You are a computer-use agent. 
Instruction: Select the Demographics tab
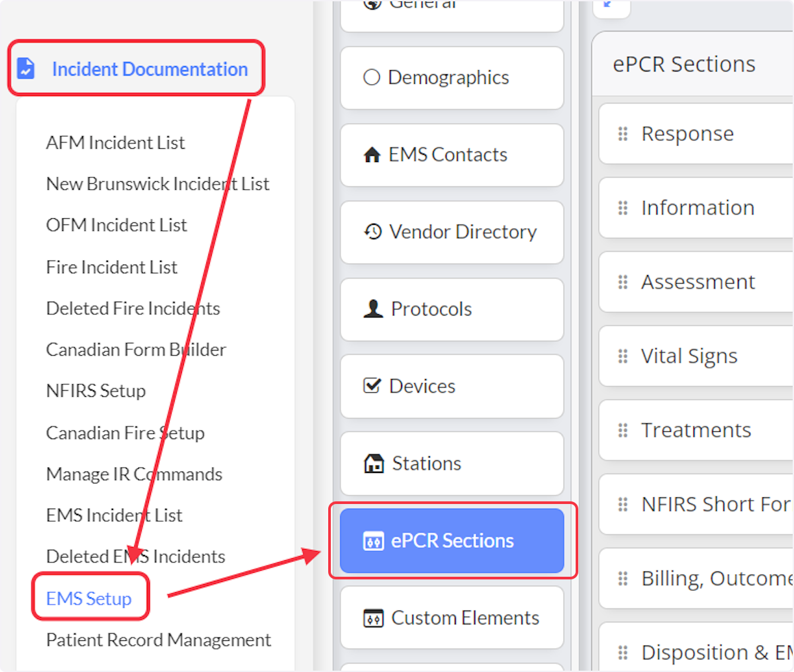452,77
